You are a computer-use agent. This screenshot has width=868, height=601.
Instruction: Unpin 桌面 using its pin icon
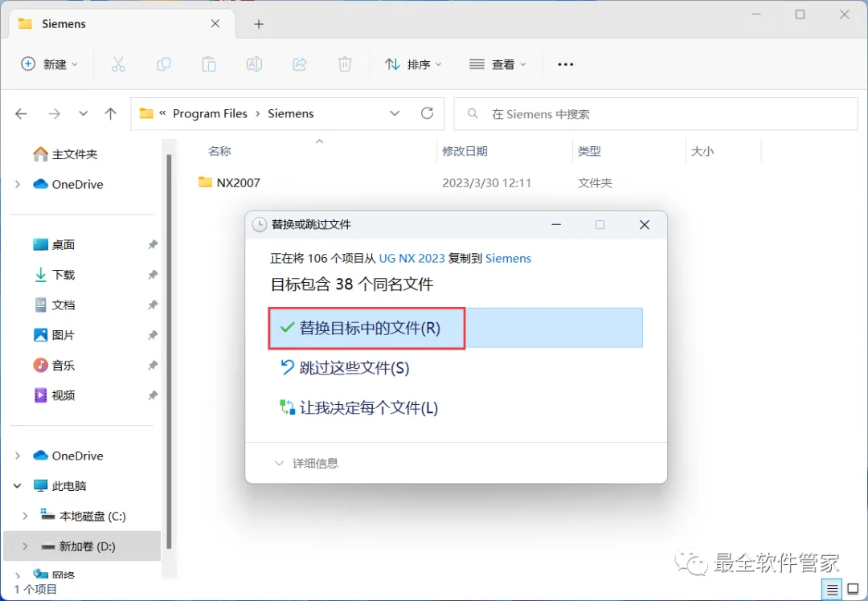(153, 244)
